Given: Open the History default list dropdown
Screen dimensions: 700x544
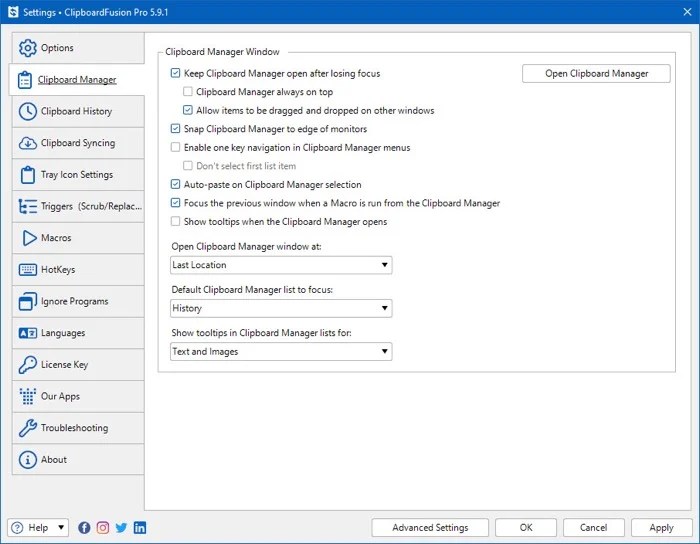Looking at the screenshot, I should tap(281, 308).
